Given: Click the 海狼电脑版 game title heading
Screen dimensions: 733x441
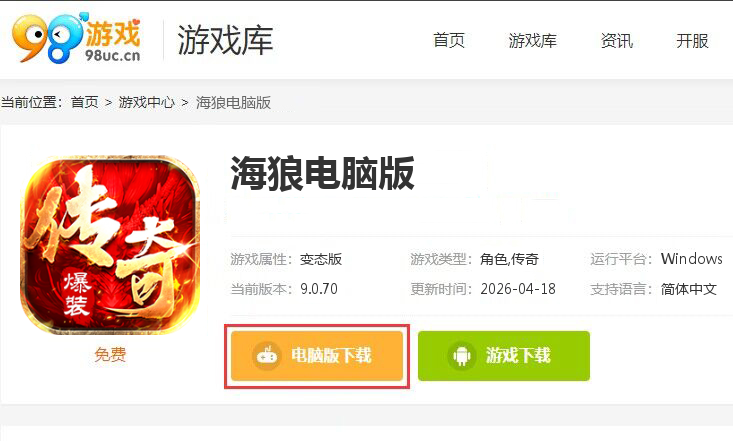Looking at the screenshot, I should tap(323, 173).
